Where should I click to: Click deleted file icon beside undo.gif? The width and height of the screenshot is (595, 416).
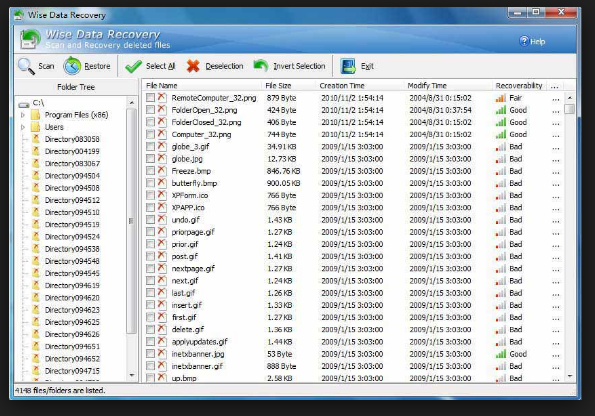pyautogui.click(x=162, y=219)
